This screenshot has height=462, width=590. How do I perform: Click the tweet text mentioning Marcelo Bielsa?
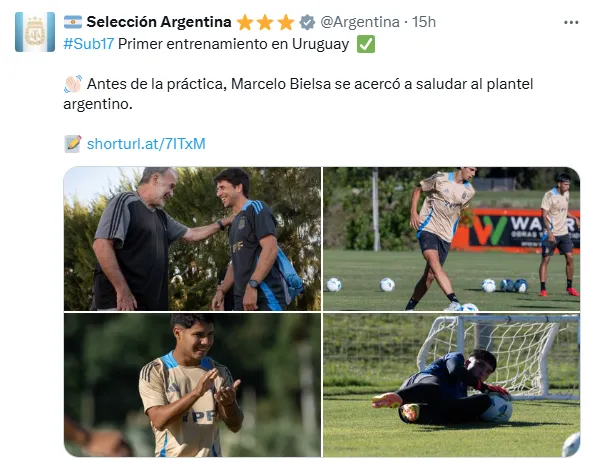(298, 94)
